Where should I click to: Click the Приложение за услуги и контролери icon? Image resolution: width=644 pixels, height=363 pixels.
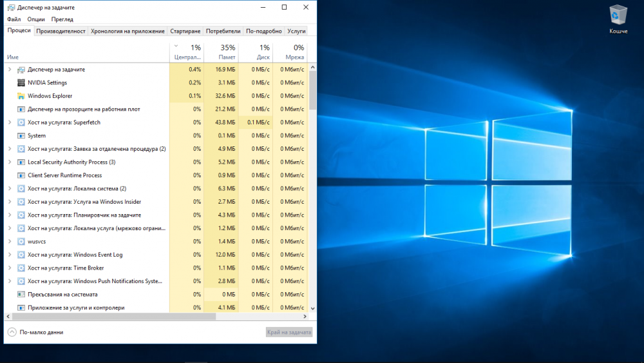point(21,308)
